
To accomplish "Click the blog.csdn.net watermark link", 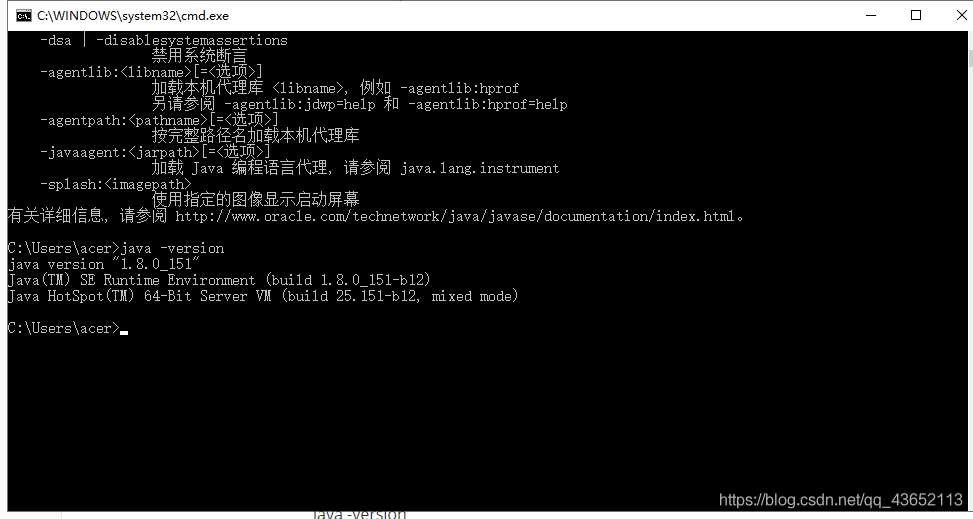I will (841, 500).
